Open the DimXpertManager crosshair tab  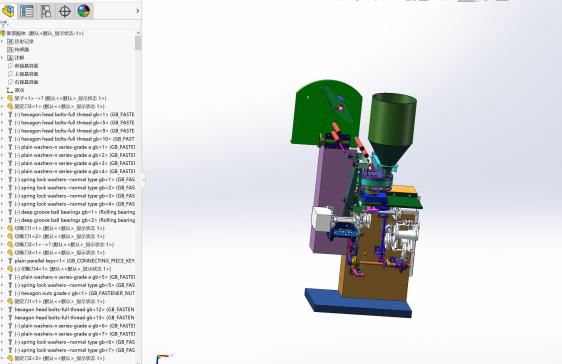(65, 11)
